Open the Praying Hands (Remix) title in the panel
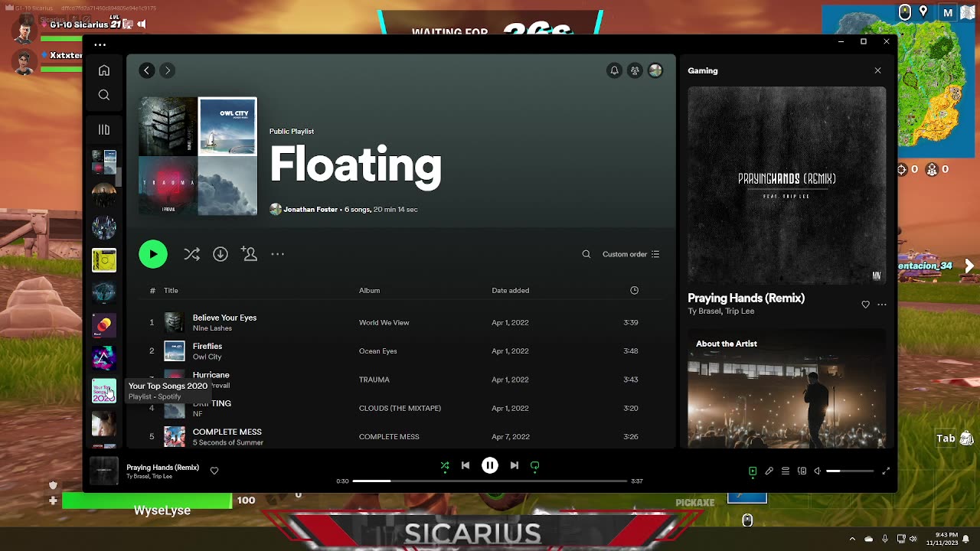This screenshot has height=551, width=980. click(746, 298)
